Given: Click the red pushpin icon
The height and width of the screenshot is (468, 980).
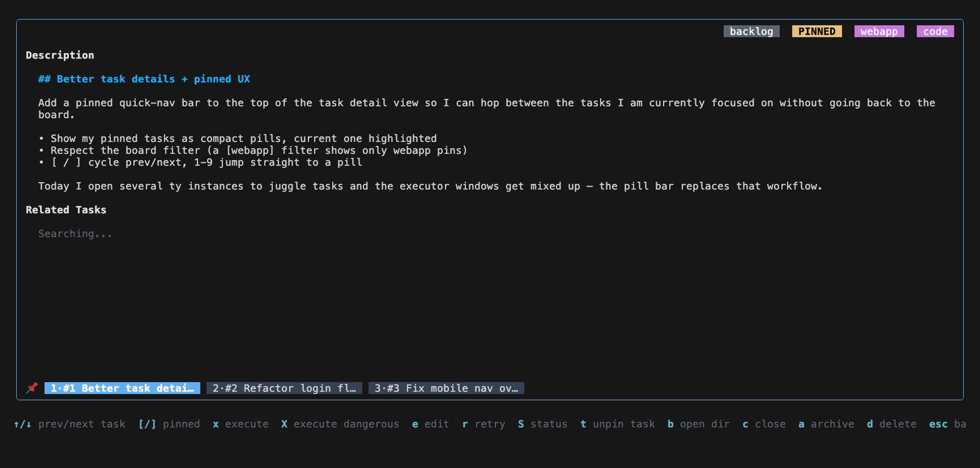Looking at the screenshot, I should click(x=32, y=388).
